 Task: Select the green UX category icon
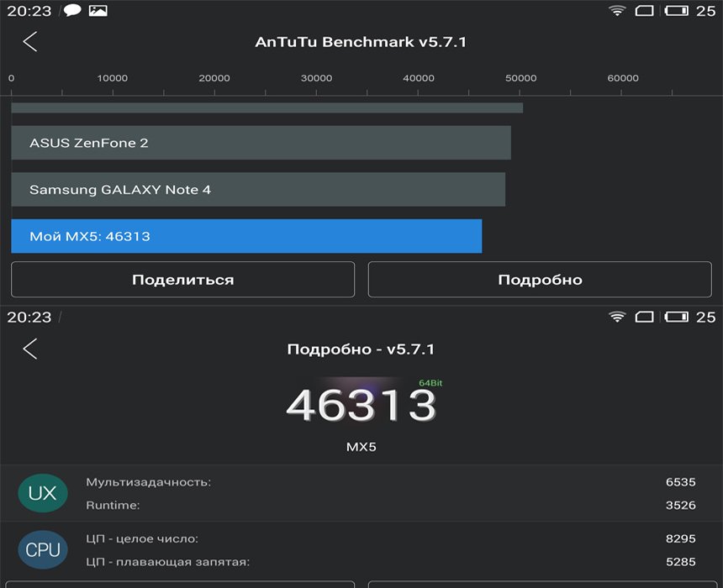coord(43,493)
